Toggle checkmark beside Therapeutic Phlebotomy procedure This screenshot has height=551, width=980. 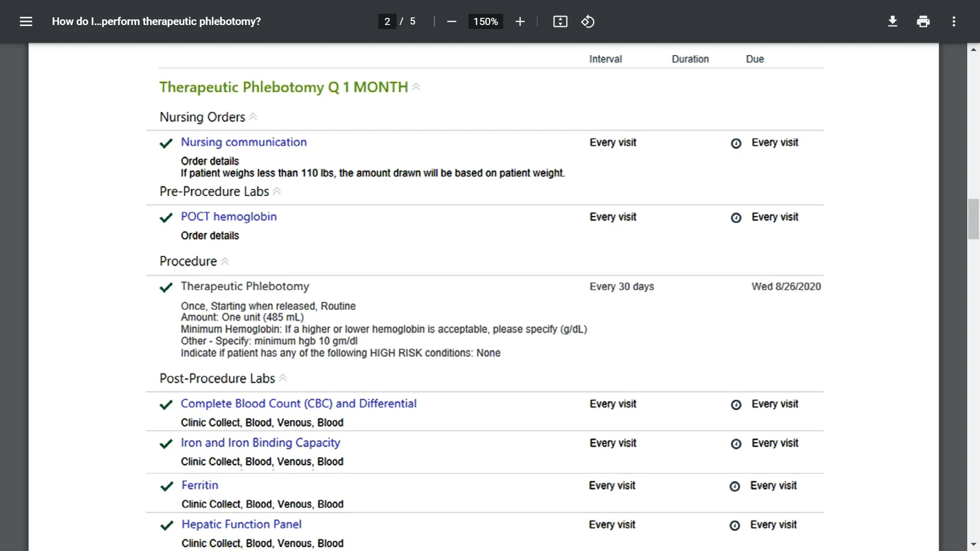[x=166, y=288]
